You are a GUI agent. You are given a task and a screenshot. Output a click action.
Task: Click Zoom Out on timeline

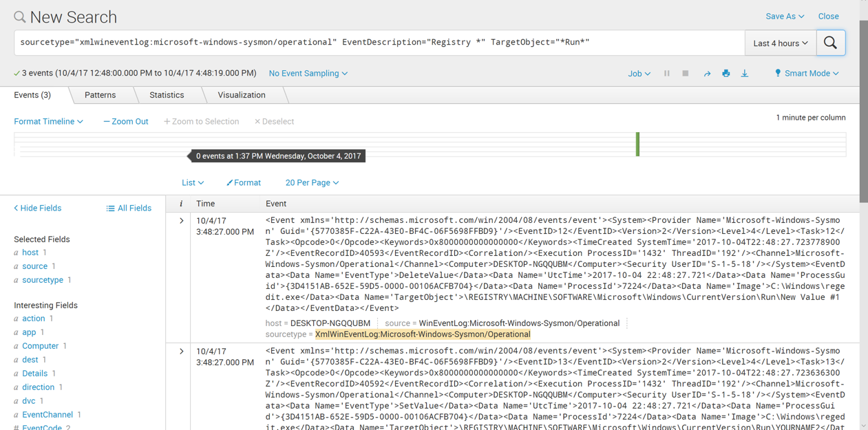pyautogui.click(x=126, y=121)
